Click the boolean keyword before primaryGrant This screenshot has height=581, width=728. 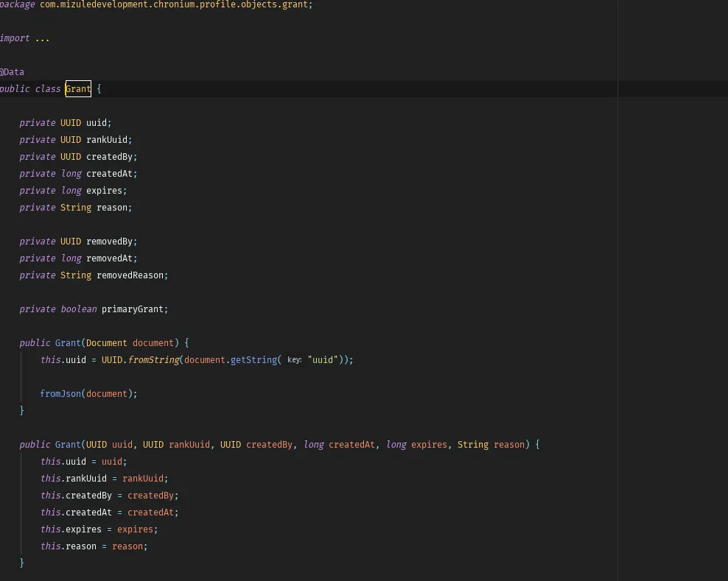(x=78, y=309)
